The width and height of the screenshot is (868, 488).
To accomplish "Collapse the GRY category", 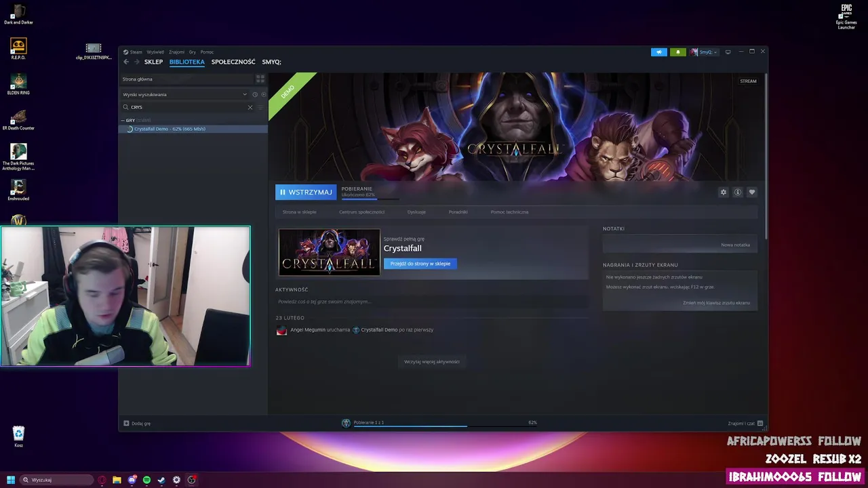I will 123,121.
